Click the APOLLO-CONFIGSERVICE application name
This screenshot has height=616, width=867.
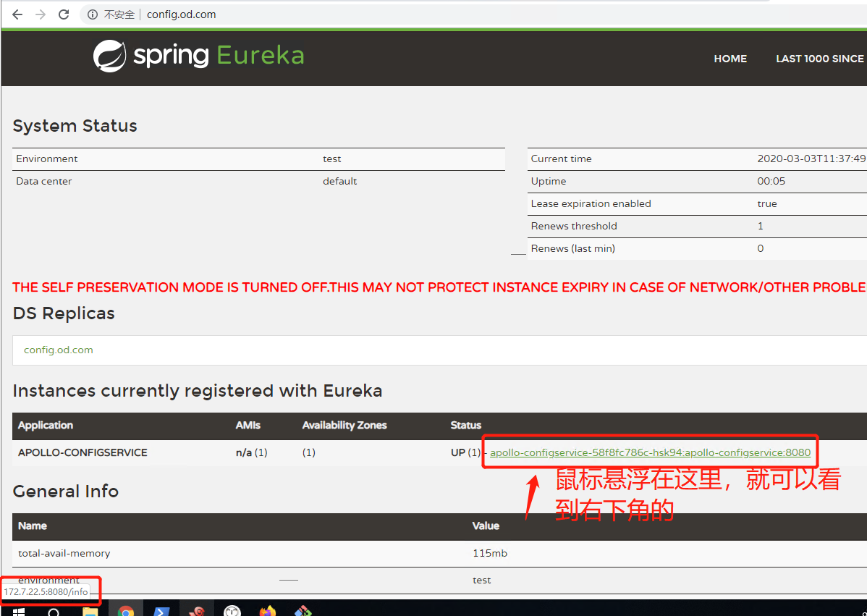(x=83, y=452)
